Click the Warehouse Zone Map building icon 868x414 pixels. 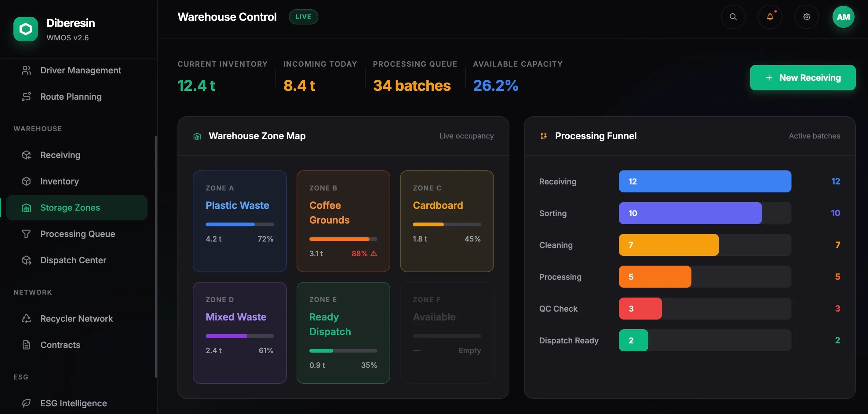tap(197, 136)
